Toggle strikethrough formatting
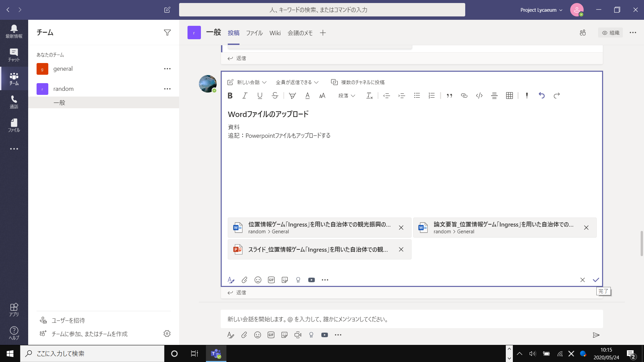Image resolution: width=644 pixels, height=362 pixels. pos(275,96)
